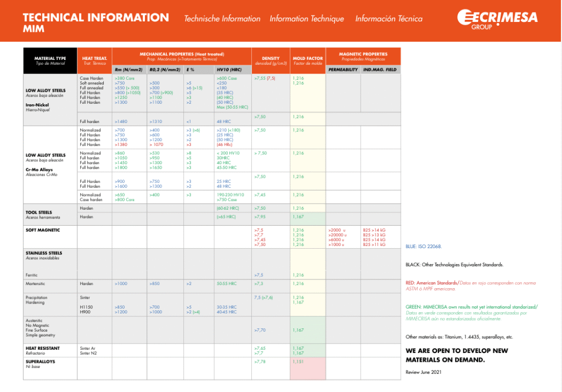Click the 'TECHNICAL INFORMATION MIM' title

[95, 23]
